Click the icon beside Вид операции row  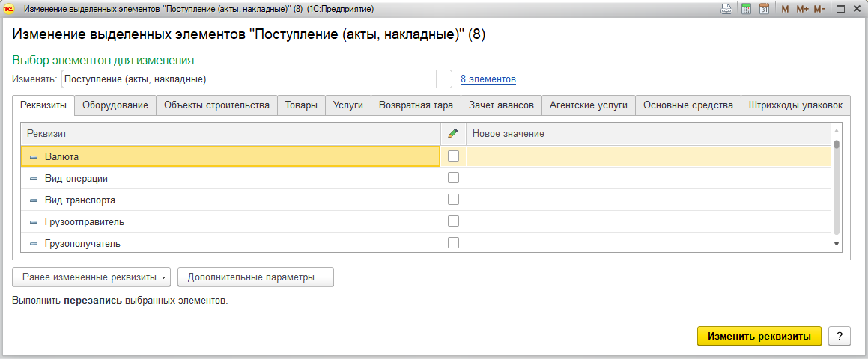tap(34, 179)
